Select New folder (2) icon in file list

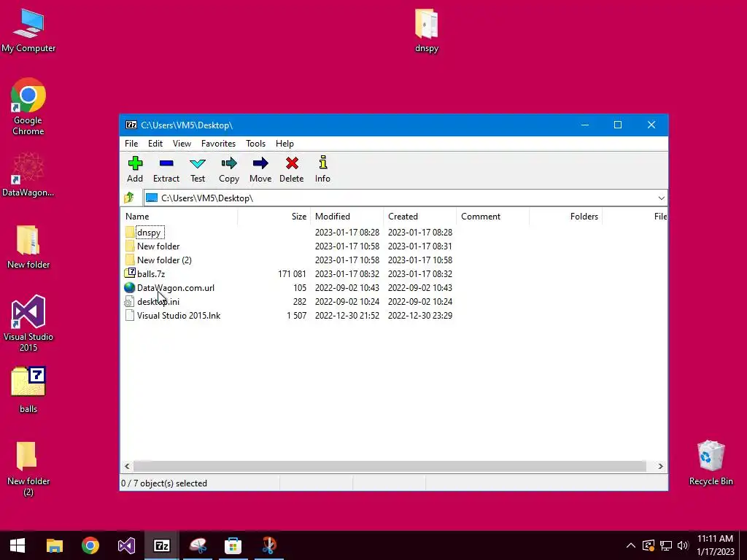click(x=130, y=260)
